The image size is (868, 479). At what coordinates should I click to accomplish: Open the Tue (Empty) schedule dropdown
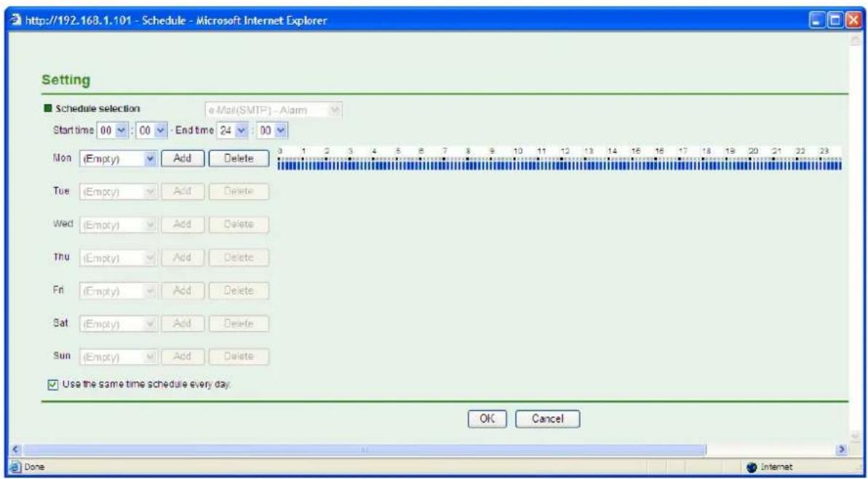click(119, 191)
